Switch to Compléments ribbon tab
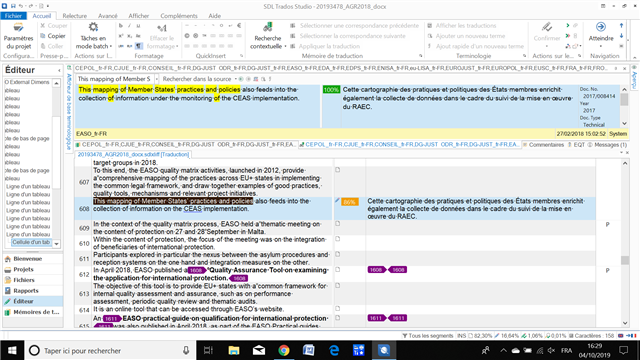Viewport: 640px width, 360px height. pos(179,16)
